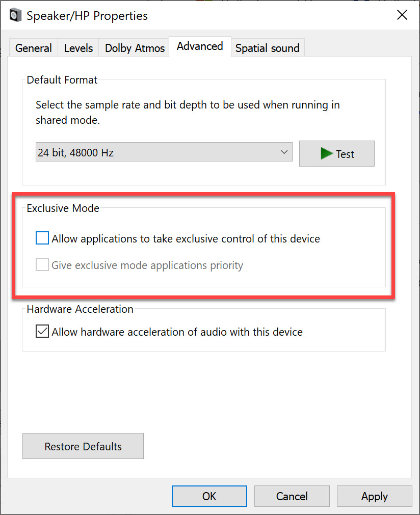The height and width of the screenshot is (515, 420).
Task: Click the Exclusive Mode group heading
Action: coord(63,208)
